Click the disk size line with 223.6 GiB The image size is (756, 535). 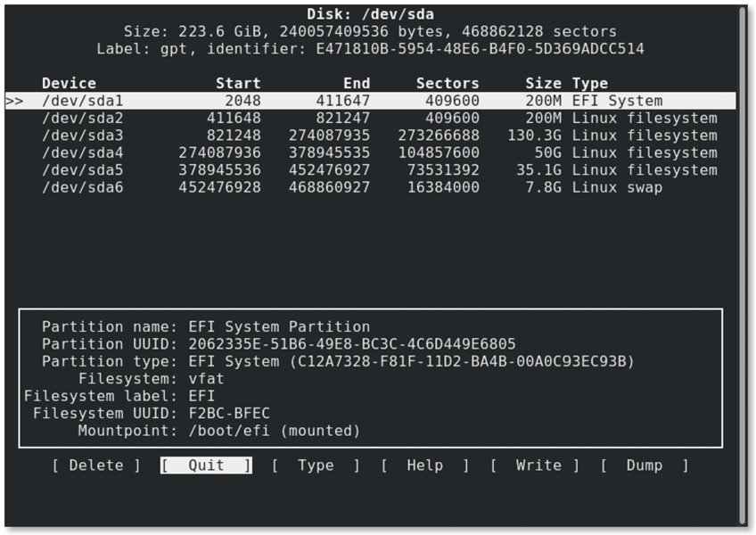[x=370, y=31]
